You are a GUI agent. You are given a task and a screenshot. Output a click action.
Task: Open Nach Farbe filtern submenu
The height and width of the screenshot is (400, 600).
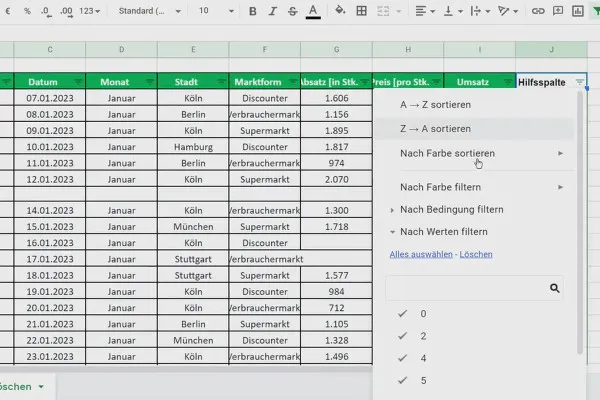coord(474,187)
